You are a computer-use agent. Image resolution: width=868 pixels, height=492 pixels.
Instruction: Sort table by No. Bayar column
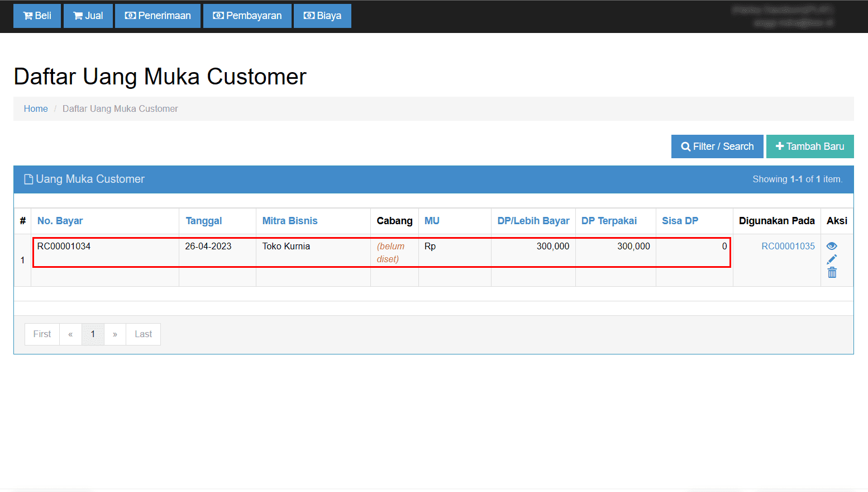pyautogui.click(x=60, y=221)
